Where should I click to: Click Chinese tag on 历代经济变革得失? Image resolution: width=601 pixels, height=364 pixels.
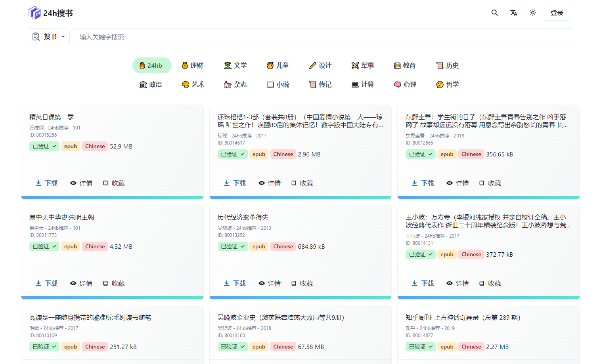283,246
